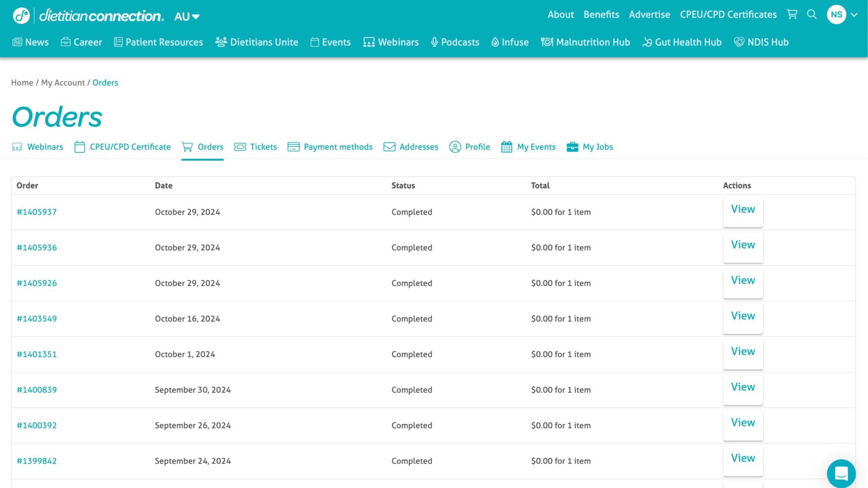Click the search magnifier icon

click(812, 14)
